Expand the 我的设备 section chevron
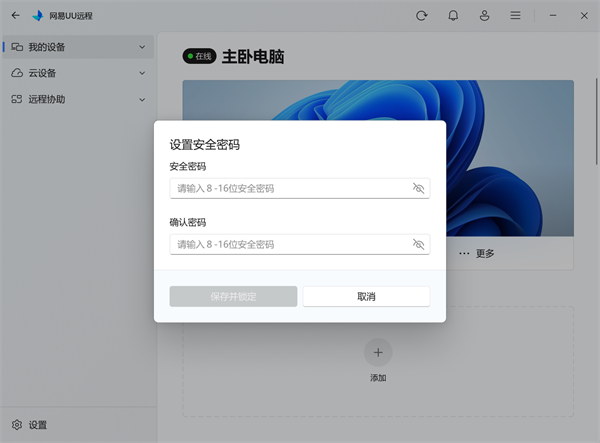The height and width of the screenshot is (443, 600). point(142,47)
